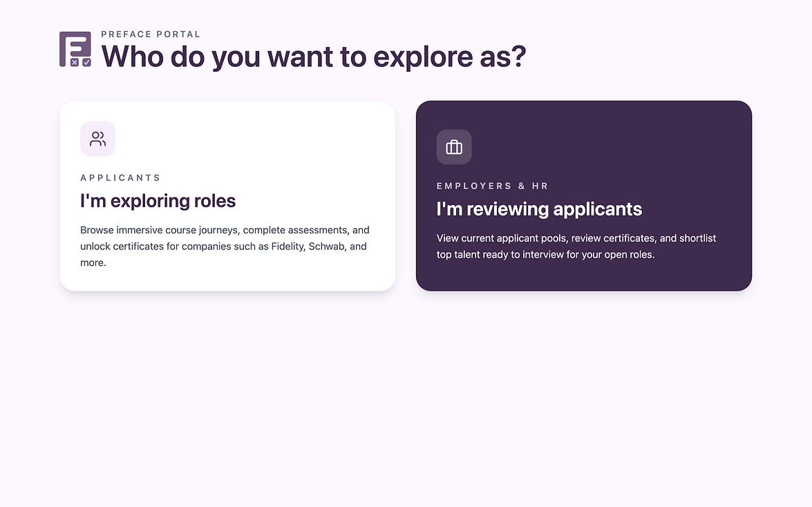The height and width of the screenshot is (507, 812).
Task: Click the EMPLOYERS & HR label
Action: click(x=493, y=186)
